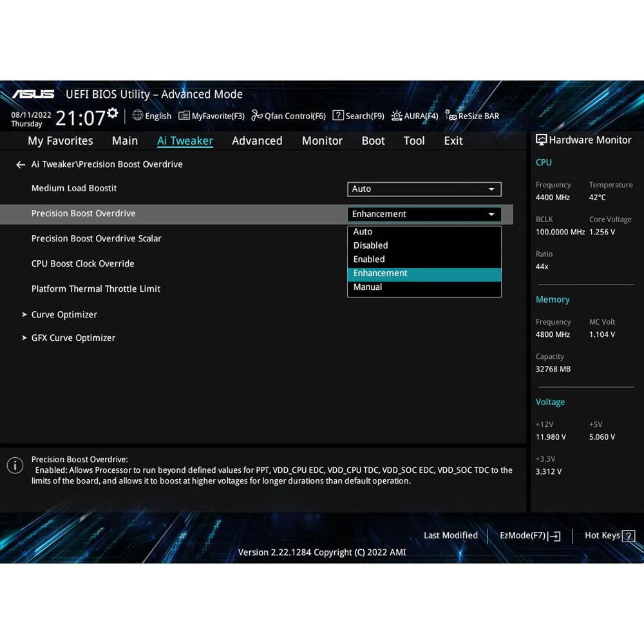
Task: Toggle ReSize BAR icon
Action: pos(451,115)
